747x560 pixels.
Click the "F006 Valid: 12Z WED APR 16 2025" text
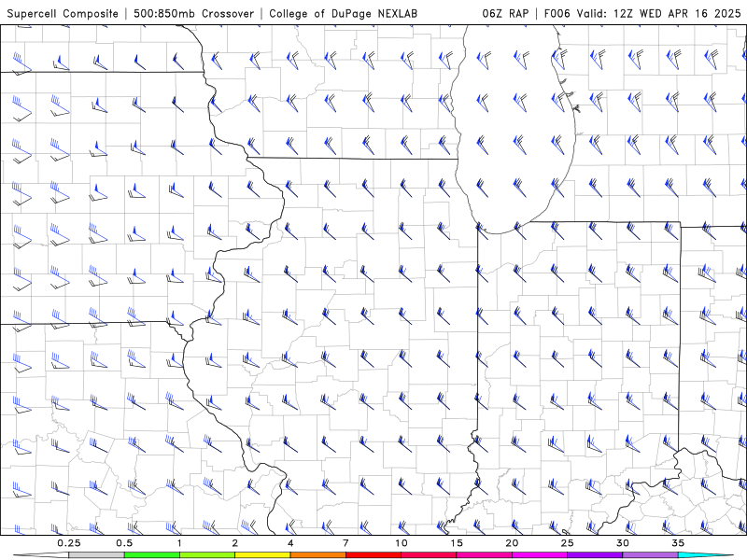coord(642,13)
